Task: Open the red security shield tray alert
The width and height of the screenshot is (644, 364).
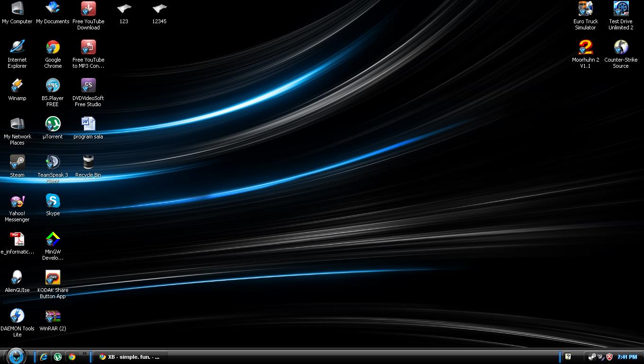Action: click(x=609, y=357)
